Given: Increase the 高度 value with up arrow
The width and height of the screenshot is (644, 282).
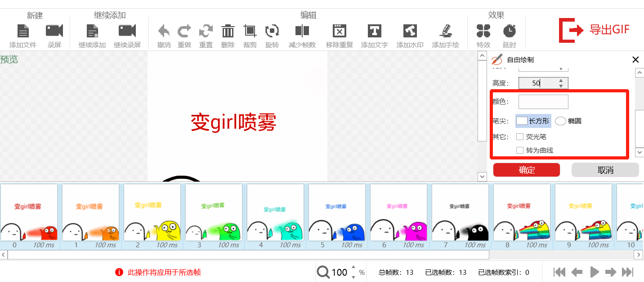Looking at the screenshot, I should tap(561, 81).
